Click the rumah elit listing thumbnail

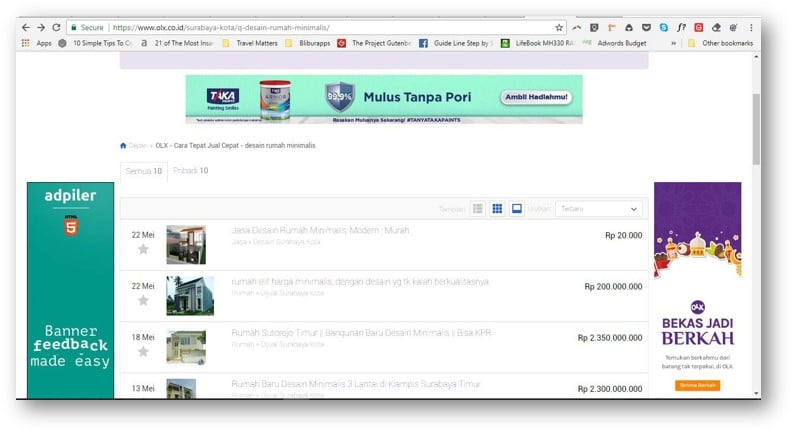pyautogui.click(x=189, y=295)
